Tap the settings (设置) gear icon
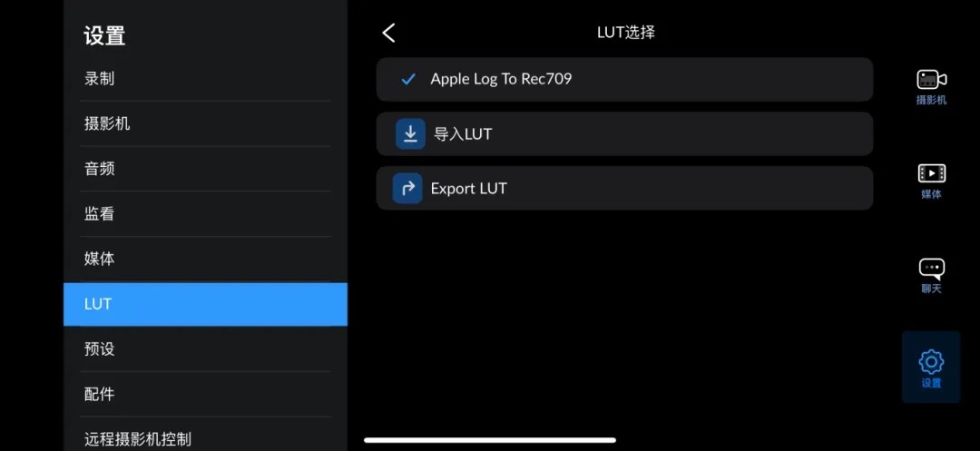 point(931,362)
